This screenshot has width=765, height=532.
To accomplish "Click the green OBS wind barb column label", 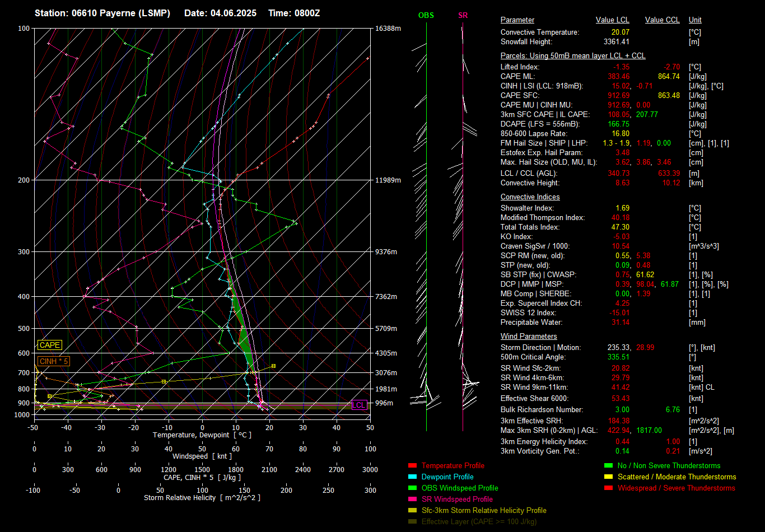I will click(426, 16).
